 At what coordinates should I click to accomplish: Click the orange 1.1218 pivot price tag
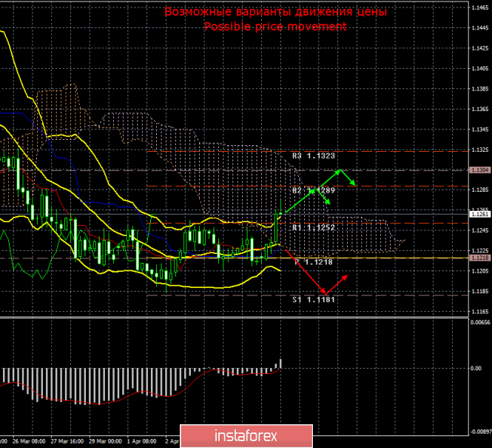[x=478, y=258]
